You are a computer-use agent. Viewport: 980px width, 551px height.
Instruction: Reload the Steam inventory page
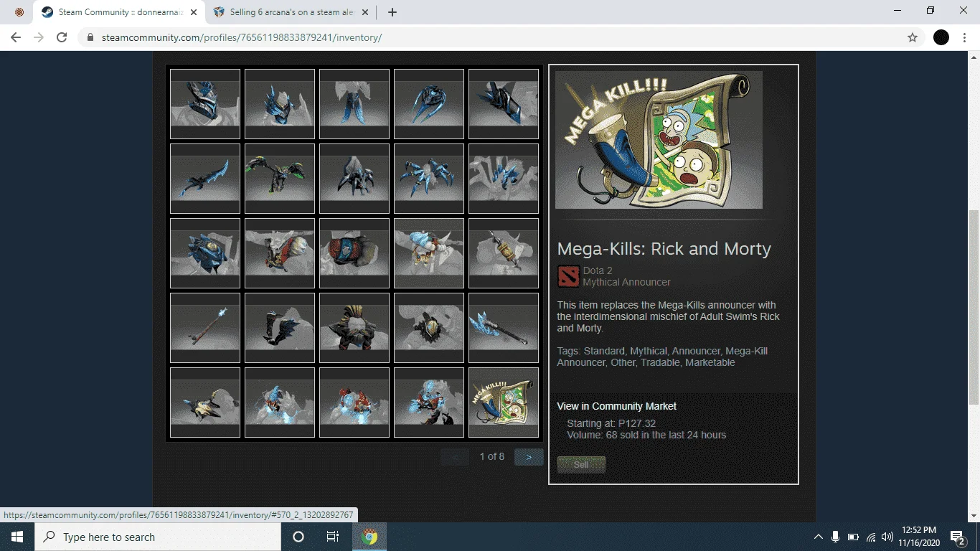point(62,37)
